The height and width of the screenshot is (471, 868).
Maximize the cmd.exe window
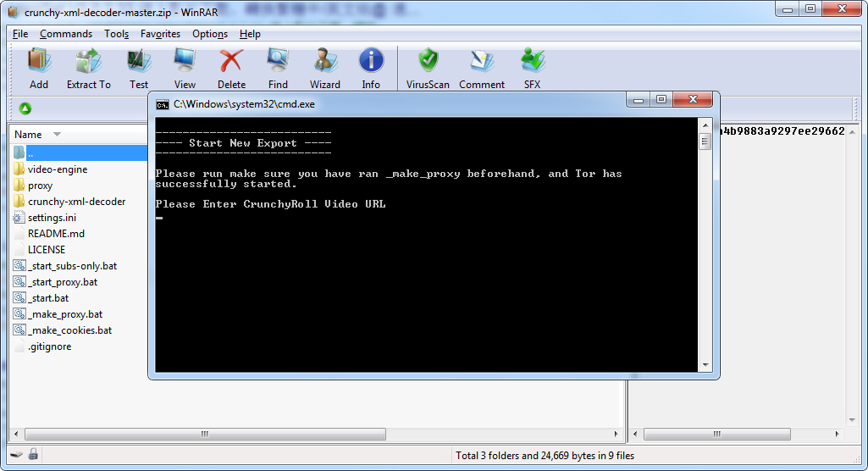[661, 100]
